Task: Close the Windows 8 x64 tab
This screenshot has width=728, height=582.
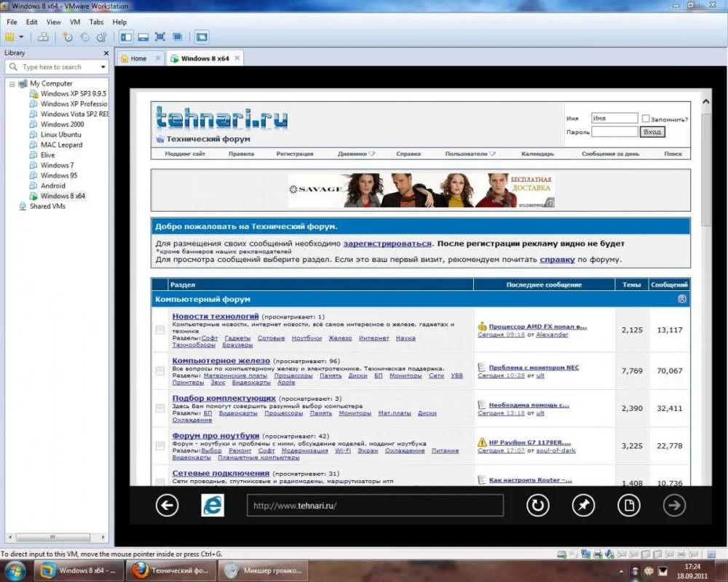Action: (x=237, y=58)
